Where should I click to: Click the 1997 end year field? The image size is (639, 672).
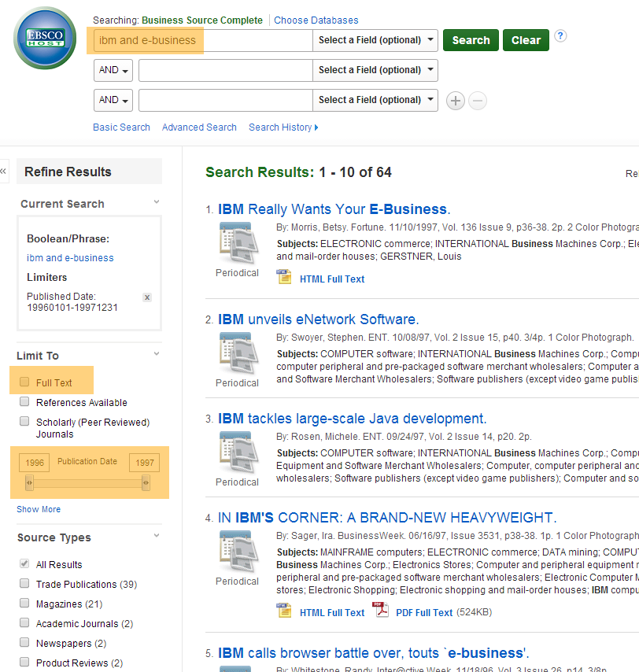click(x=145, y=463)
